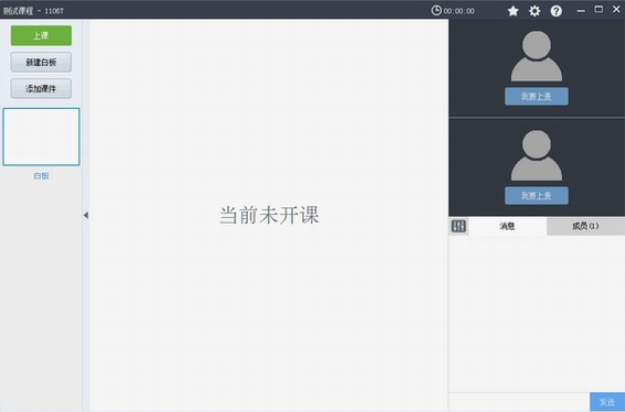Maximize the classroom window
Viewport: 625px width, 412px height.
coord(598,9)
